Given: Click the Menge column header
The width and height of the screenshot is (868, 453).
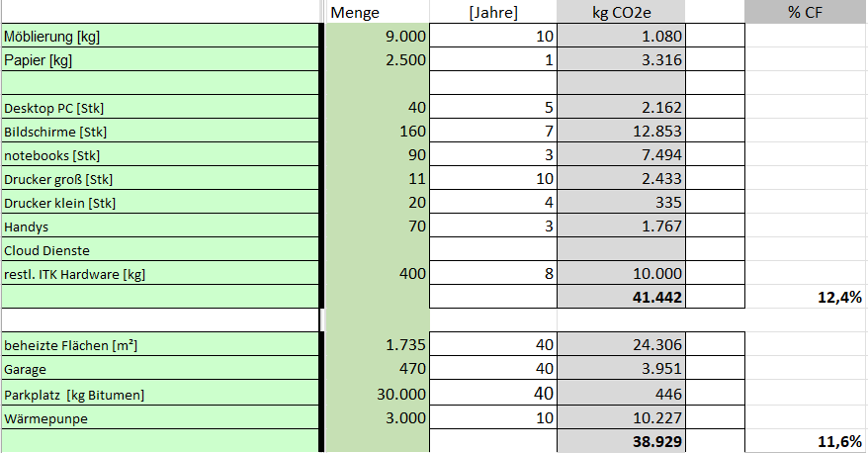Looking at the screenshot, I should [377, 12].
